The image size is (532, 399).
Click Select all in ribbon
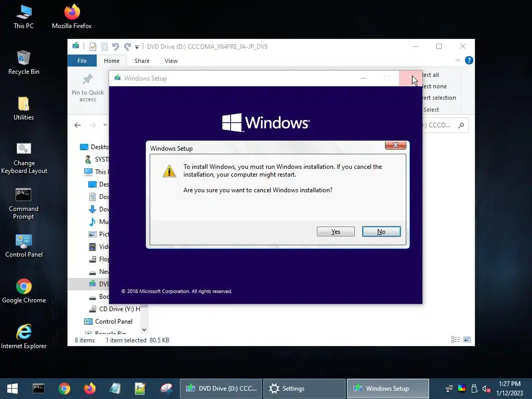click(431, 75)
